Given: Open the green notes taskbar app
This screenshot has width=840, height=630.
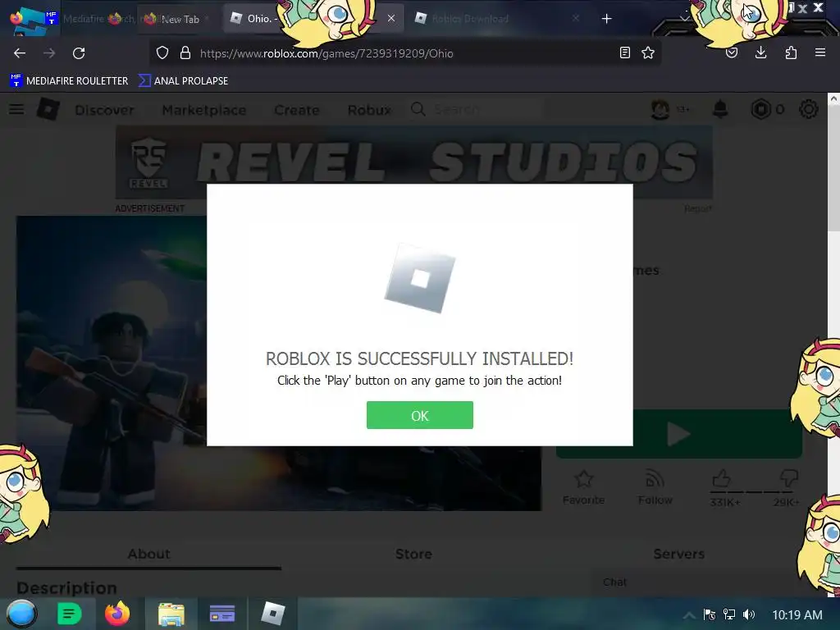Looking at the screenshot, I should coord(69,614).
